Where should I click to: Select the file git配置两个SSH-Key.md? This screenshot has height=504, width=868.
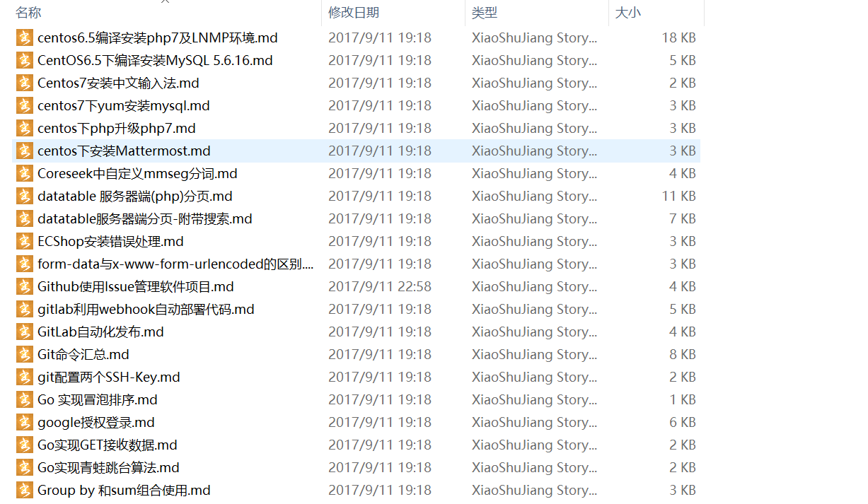click(109, 377)
